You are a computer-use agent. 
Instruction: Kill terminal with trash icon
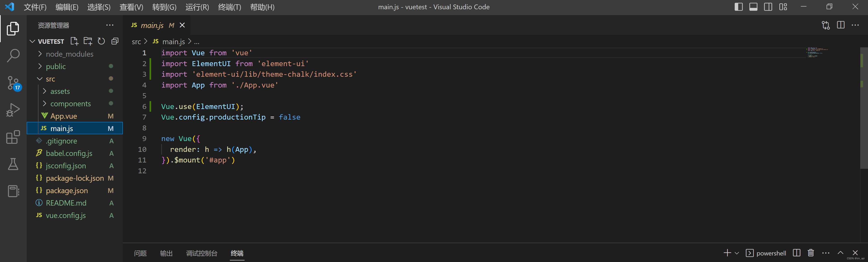[x=811, y=253]
